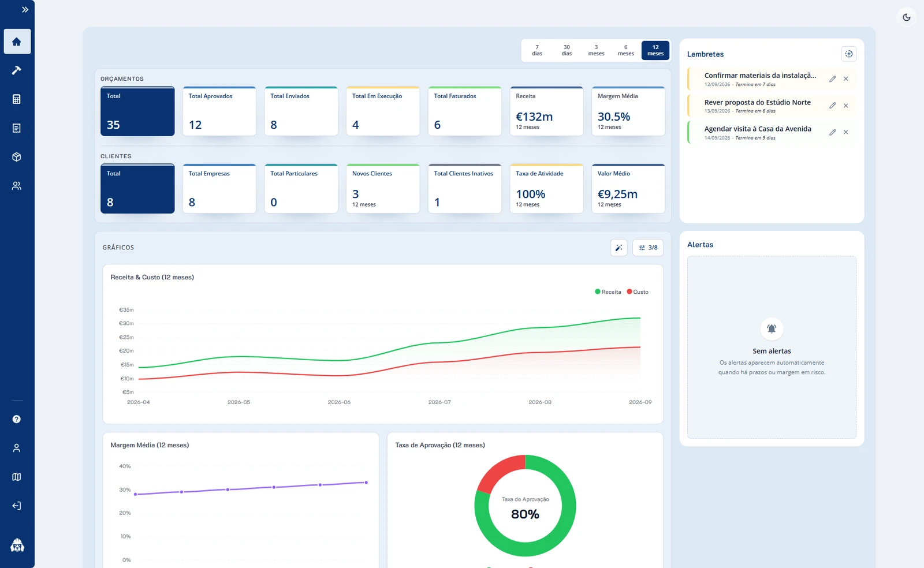Open the Home dashboard icon in sidebar
The image size is (924, 568).
pos(17,42)
